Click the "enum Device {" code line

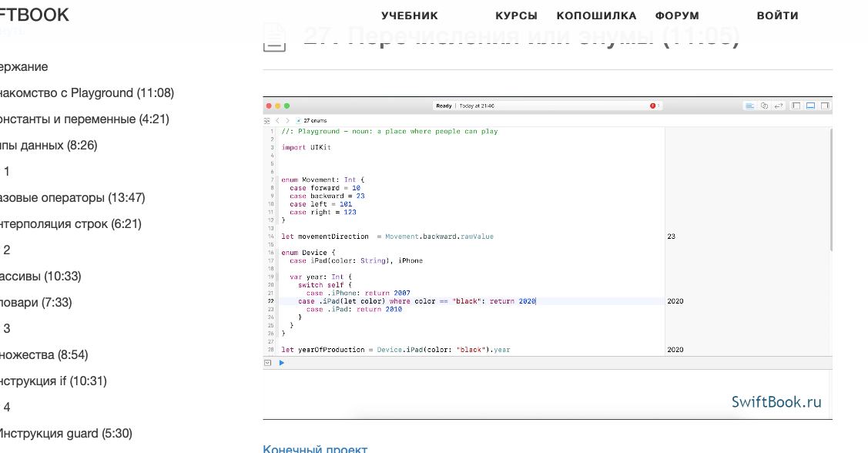308,253
